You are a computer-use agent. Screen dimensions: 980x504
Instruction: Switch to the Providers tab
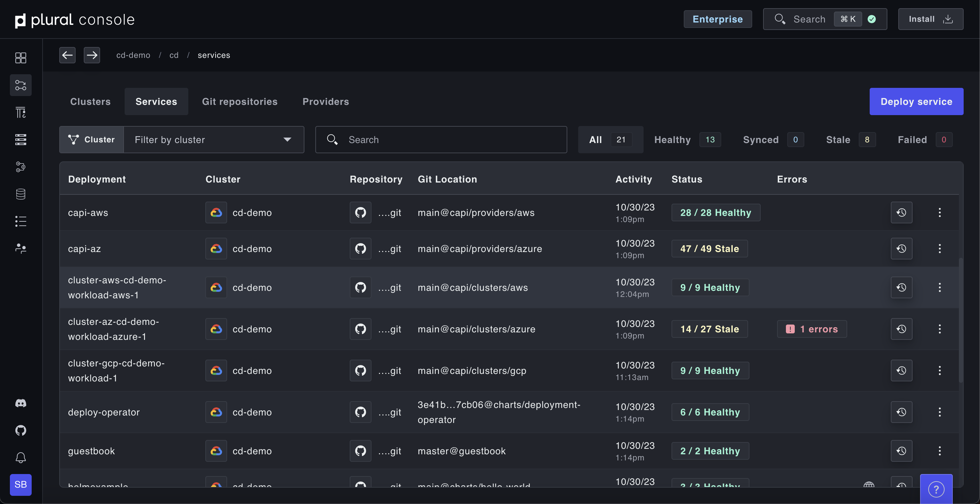[x=326, y=101]
